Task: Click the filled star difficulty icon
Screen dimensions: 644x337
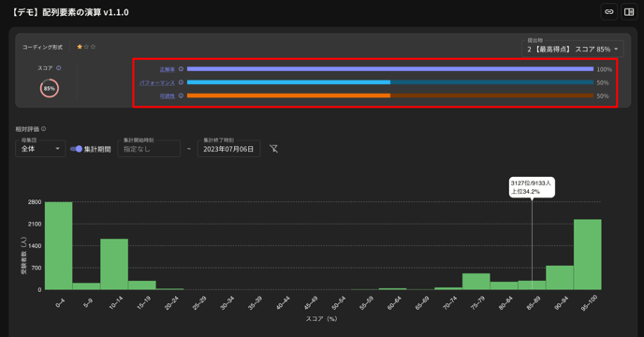Action: click(80, 47)
